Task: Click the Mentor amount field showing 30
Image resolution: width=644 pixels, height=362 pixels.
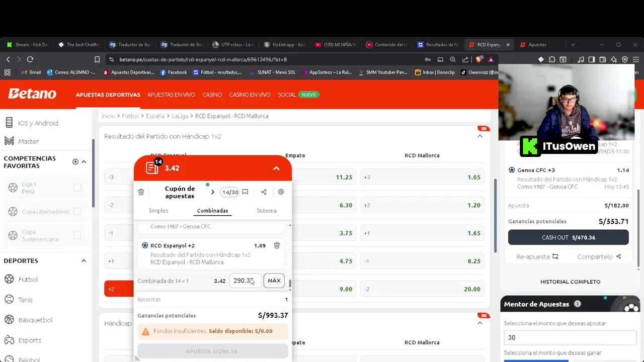Action: point(570,338)
